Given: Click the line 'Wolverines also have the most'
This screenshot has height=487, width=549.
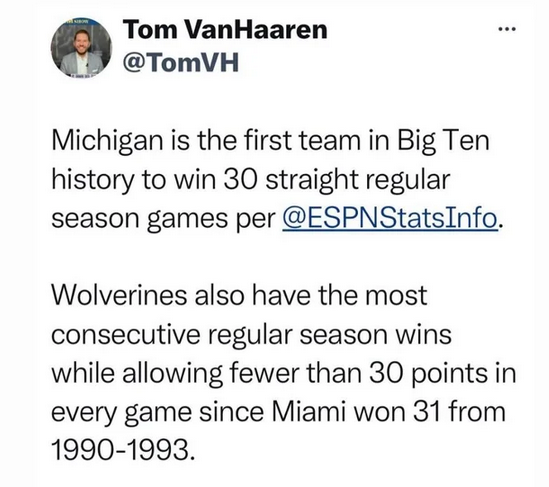Looking at the screenshot, I should (239, 295).
